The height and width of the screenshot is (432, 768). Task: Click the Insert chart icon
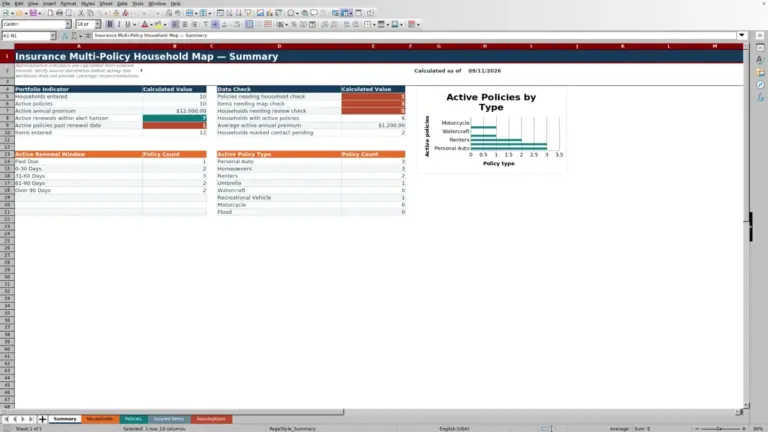pyautogui.click(x=269, y=13)
